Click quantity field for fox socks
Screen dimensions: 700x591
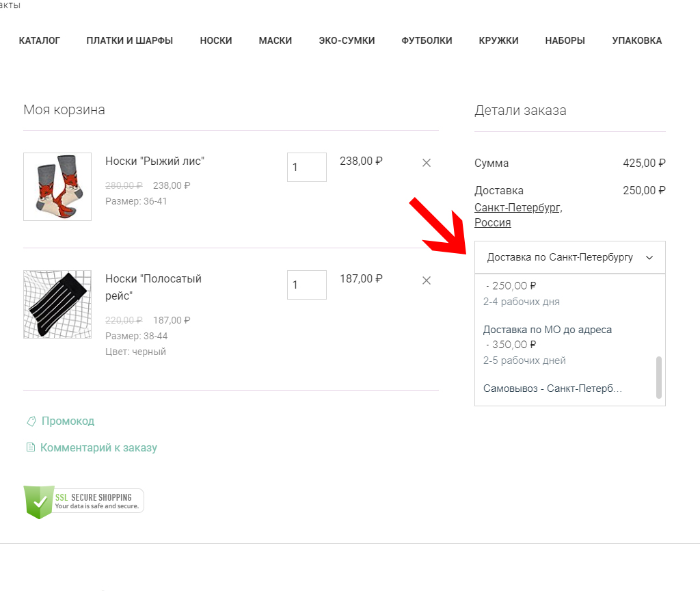tap(306, 167)
